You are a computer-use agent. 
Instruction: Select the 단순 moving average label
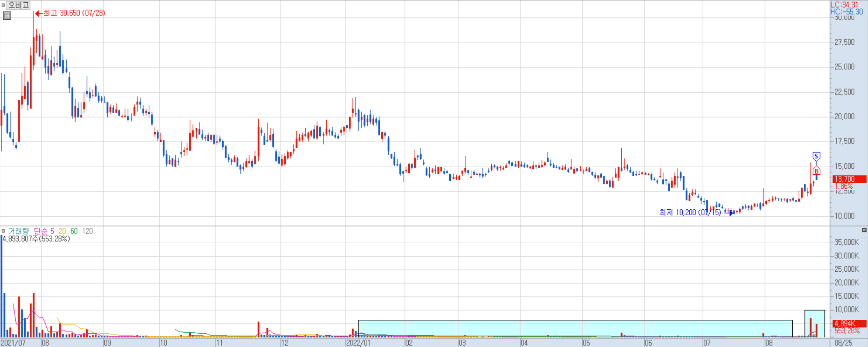click(x=40, y=231)
